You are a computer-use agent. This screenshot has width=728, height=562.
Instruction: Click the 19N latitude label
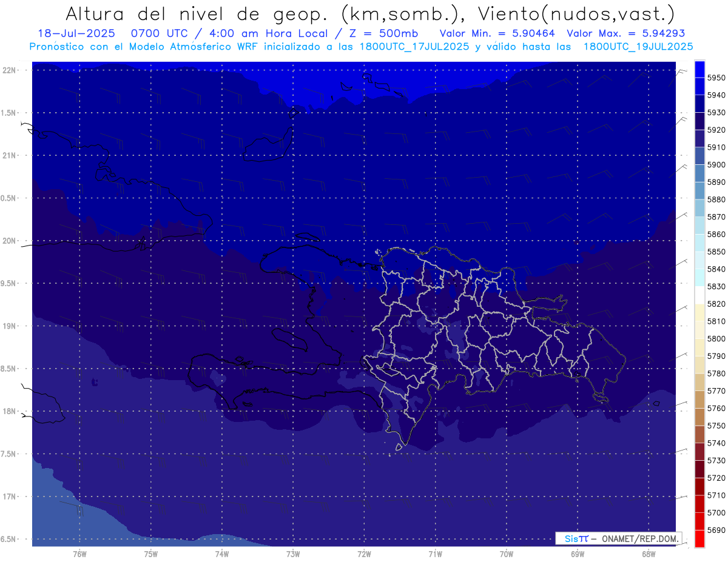pyautogui.click(x=10, y=326)
